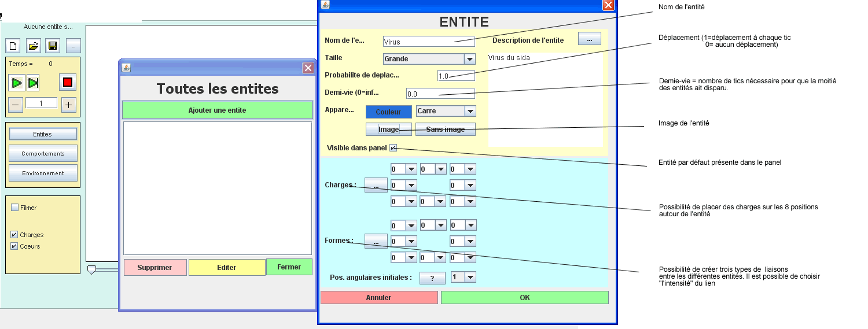Viewport: 868px width, 329px height.
Task: Increase speed with the plus button
Action: click(x=69, y=105)
